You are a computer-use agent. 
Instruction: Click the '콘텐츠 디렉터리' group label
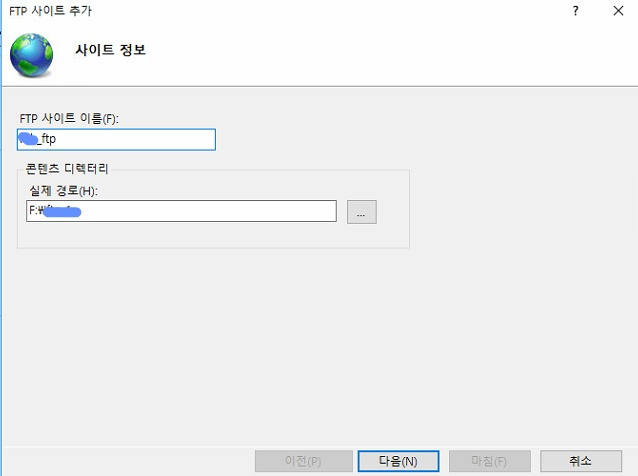pyautogui.click(x=67, y=168)
